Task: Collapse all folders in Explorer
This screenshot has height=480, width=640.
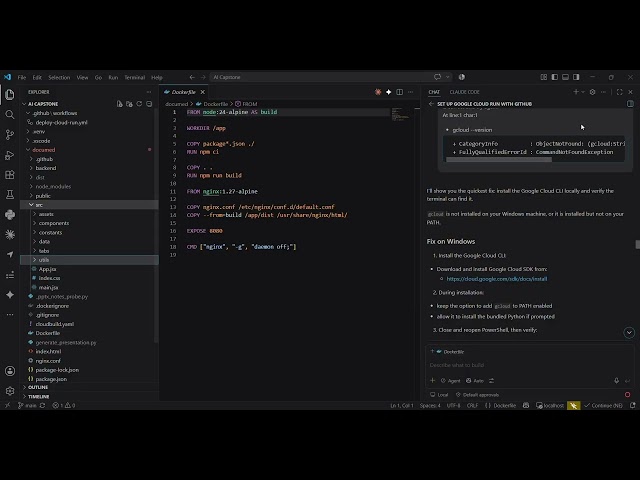Action: point(149,104)
